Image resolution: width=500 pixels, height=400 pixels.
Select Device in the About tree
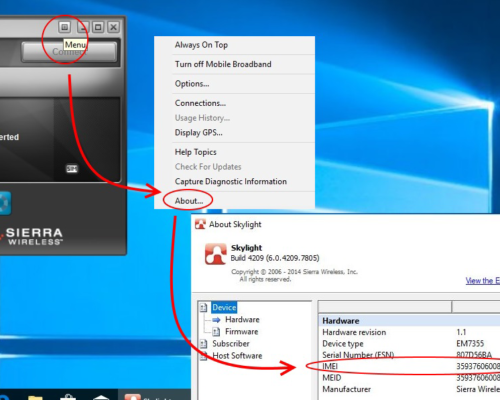[x=224, y=307]
